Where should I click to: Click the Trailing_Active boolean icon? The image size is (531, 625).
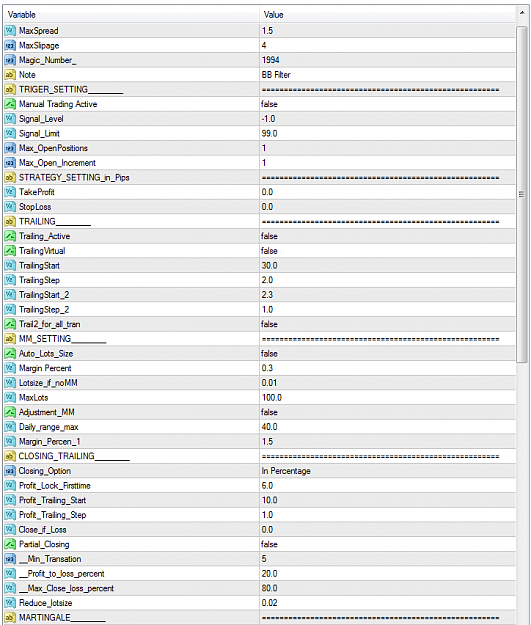click(x=10, y=236)
